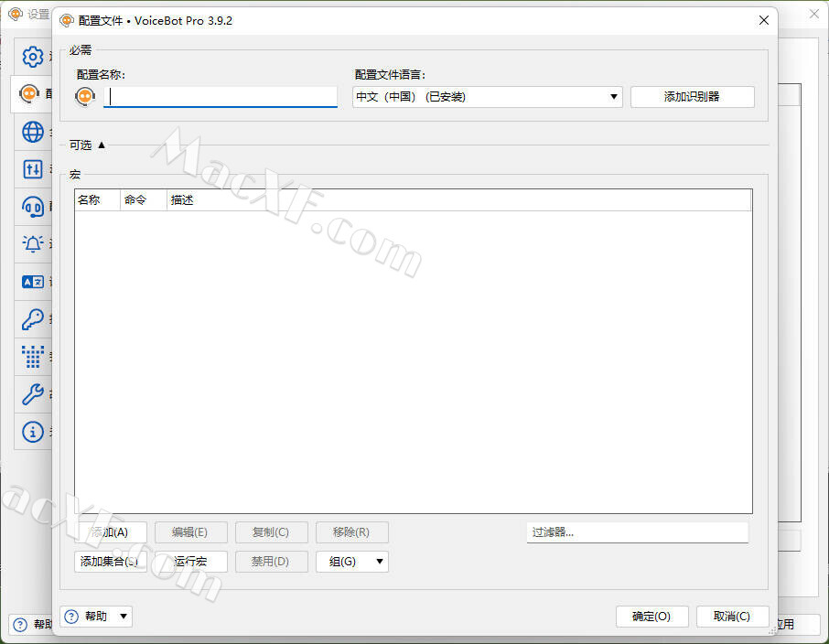The width and height of the screenshot is (829, 644).
Task: Select the translation icon in sidebar
Action: 33,282
